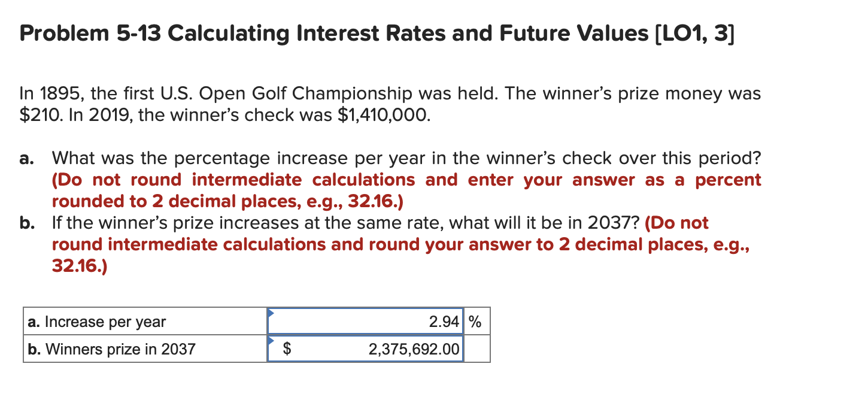This screenshot has width=868, height=406.
Task: Click the $210 figure in the problem statement
Action: 39,114
